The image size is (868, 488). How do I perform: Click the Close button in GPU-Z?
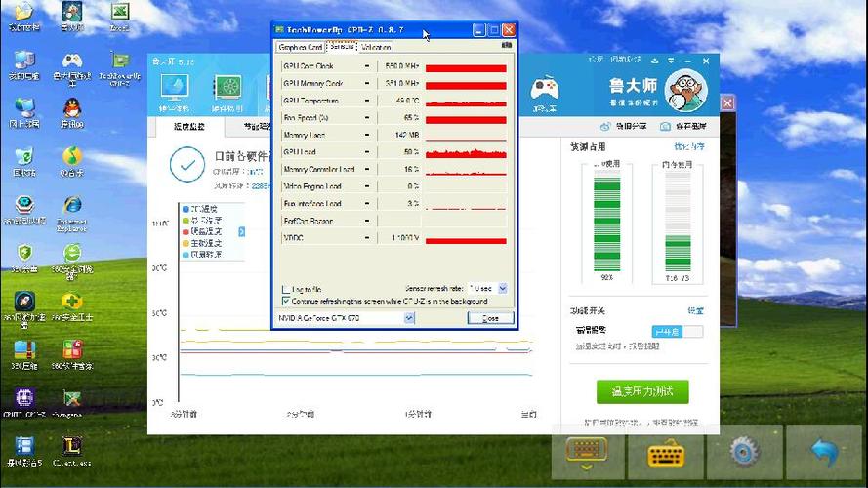490,318
